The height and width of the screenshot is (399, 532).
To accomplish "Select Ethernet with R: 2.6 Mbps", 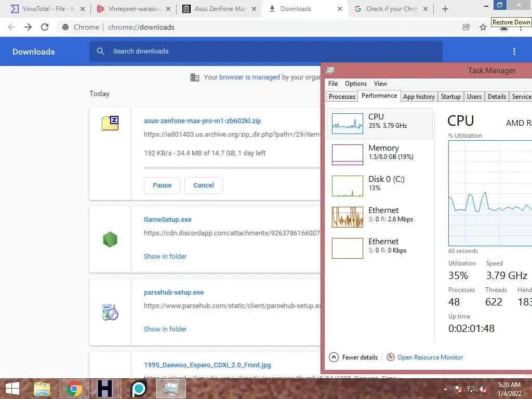I will pos(380,217).
